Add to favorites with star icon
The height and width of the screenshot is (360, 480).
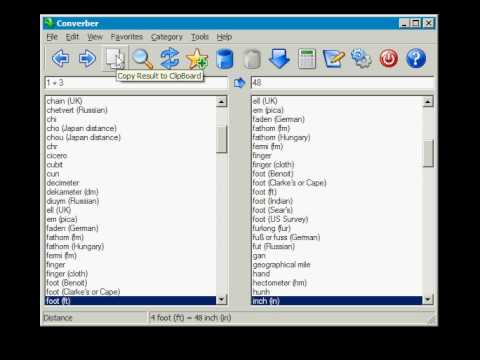tap(197, 59)
